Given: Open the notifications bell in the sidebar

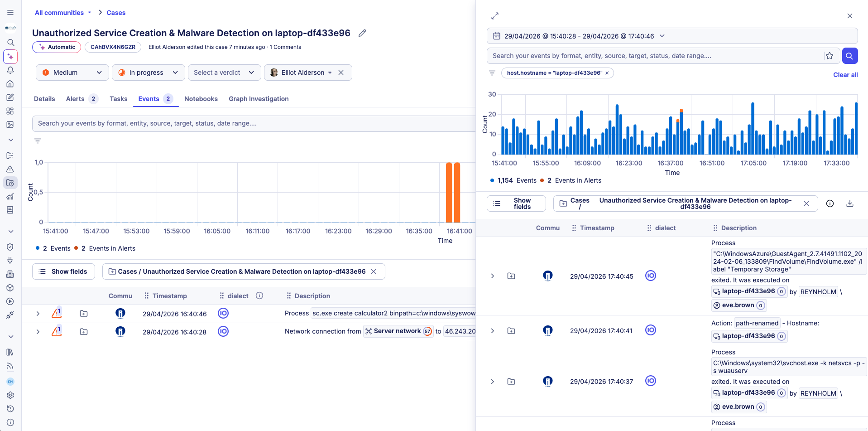Looking at the screenshot, I should coord(10,70).
